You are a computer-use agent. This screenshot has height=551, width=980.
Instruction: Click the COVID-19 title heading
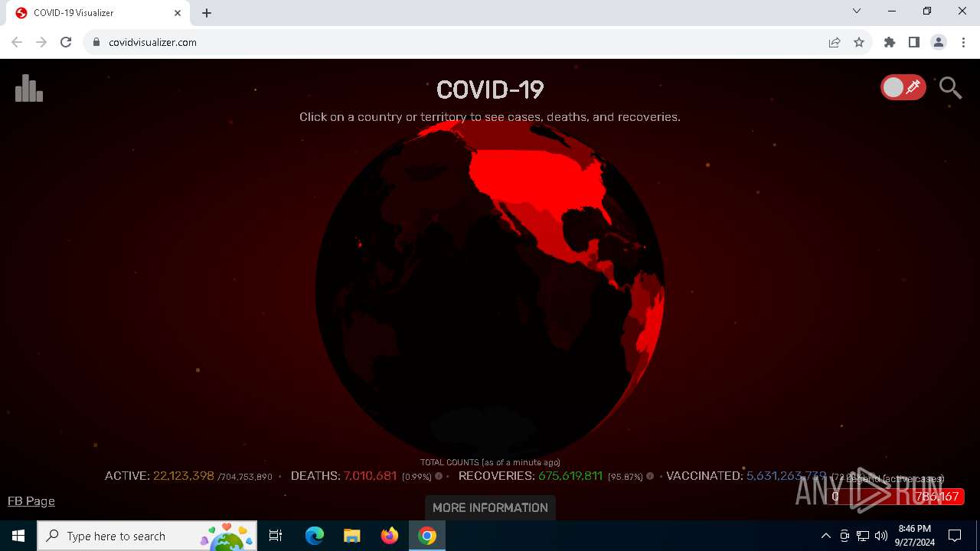click(490, 90)
